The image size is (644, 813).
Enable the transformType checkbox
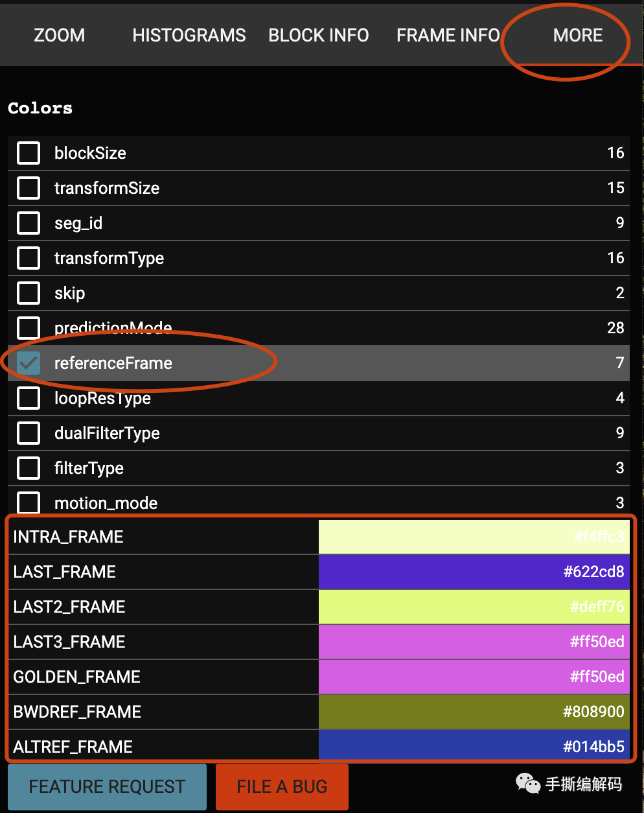[29, 259]
